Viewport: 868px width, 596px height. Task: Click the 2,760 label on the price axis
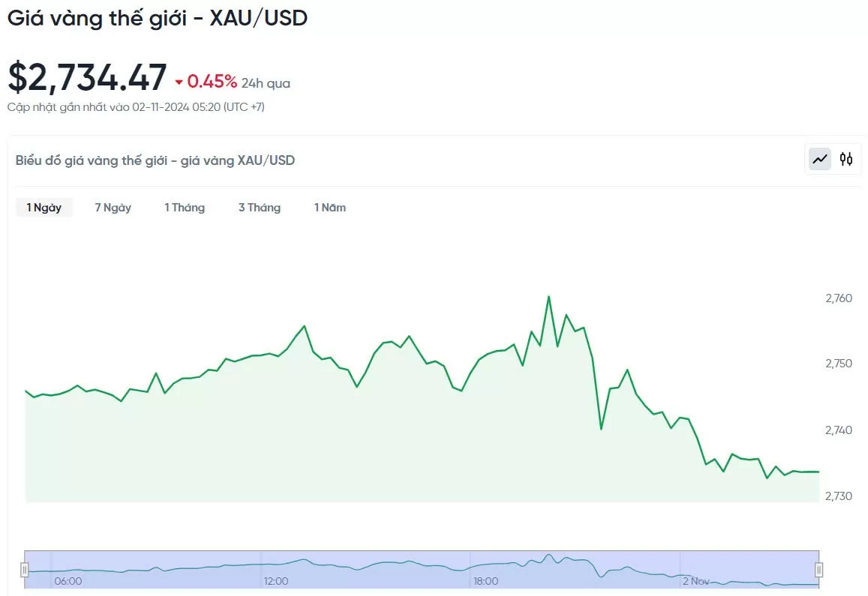(x=839, y=298)
